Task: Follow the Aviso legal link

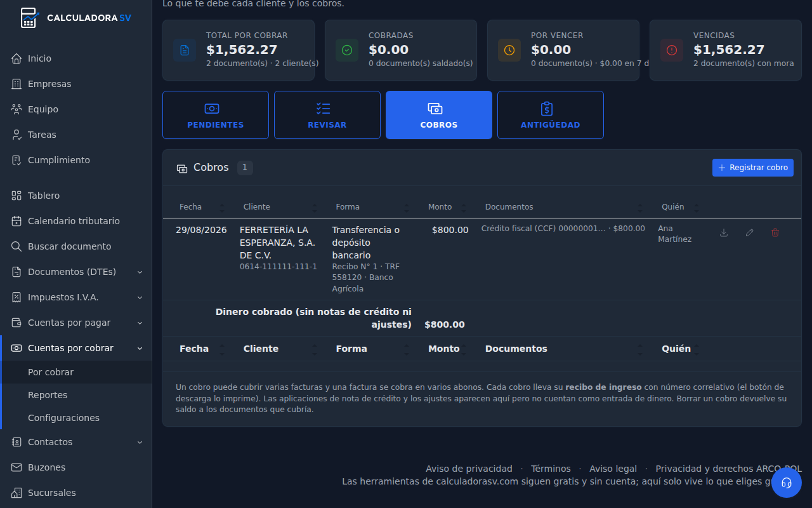Action: tap(613, 469)
